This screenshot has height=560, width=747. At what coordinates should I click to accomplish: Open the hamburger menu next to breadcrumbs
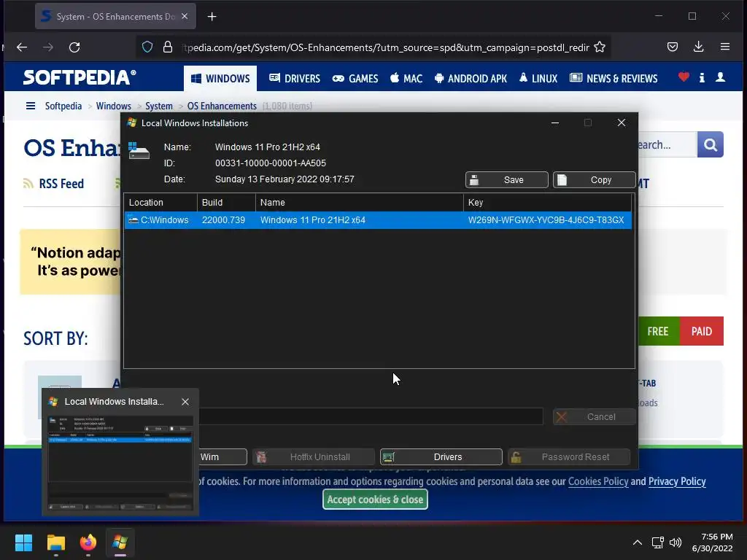31,106
